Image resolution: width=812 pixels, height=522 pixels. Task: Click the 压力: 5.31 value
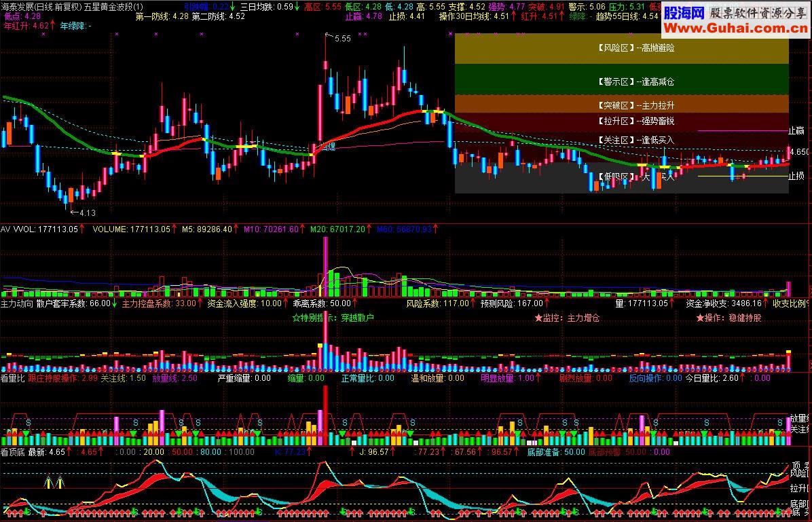(x=627, y=7)
